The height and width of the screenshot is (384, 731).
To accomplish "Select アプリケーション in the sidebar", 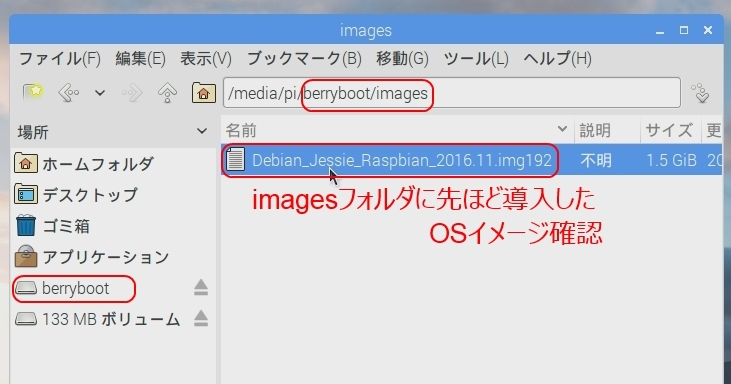I will tap(92, 257).
